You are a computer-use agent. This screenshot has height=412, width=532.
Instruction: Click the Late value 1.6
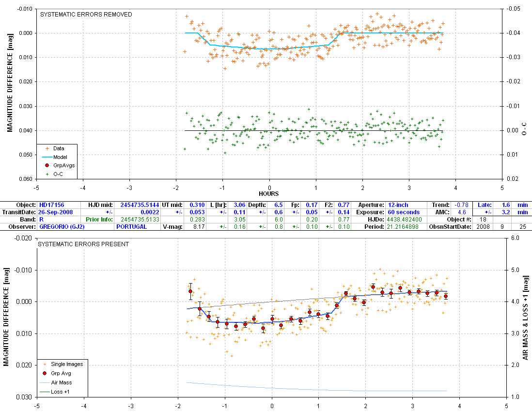click(506, 205)
